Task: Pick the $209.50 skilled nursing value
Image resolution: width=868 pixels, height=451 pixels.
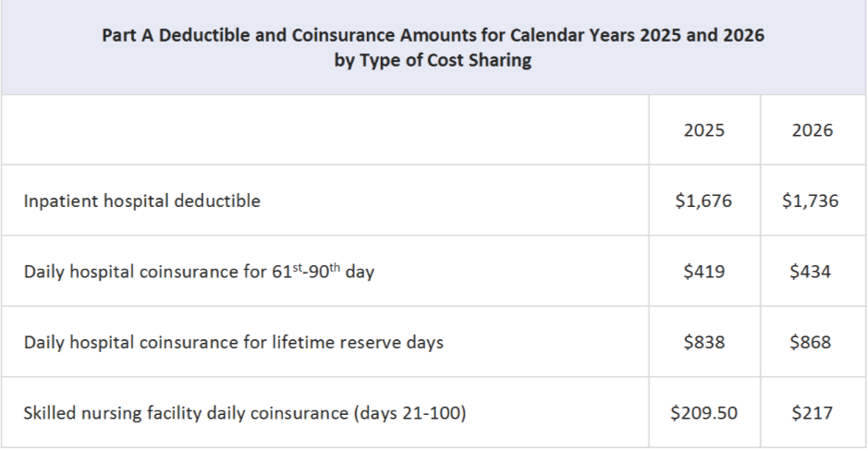Action: point(704,413)
